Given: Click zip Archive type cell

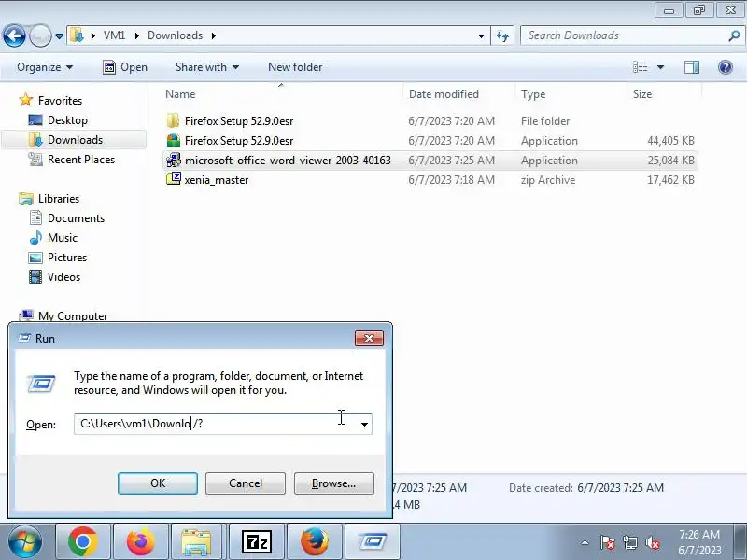Looking at the screenshot, I should click(548, 180).
